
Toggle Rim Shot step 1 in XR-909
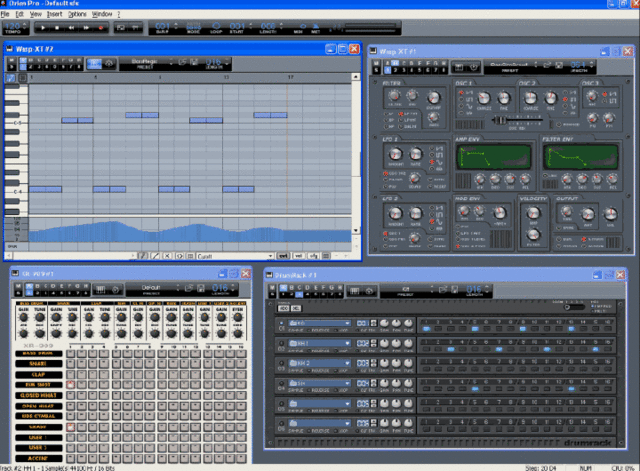[71, 385]
